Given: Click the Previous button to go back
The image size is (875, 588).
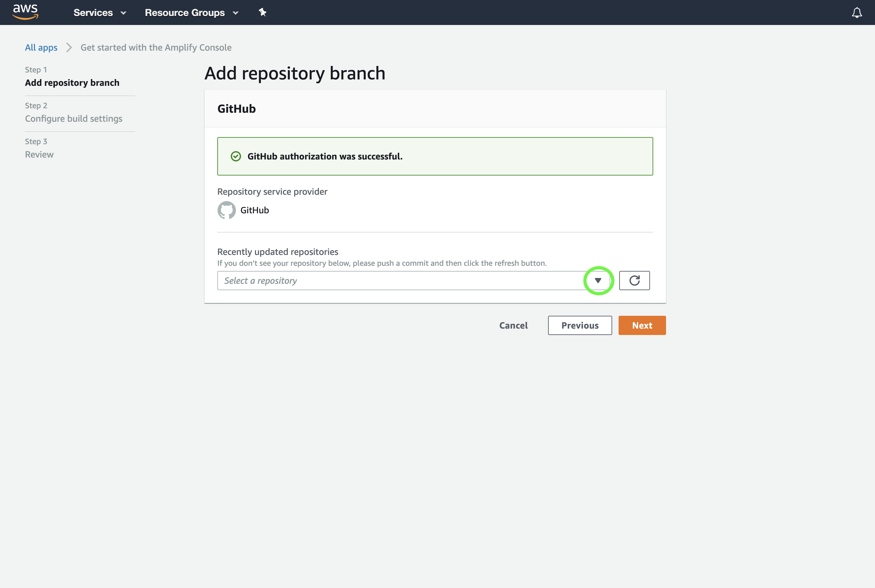Looking at the screenshot, I should point(580,325).
